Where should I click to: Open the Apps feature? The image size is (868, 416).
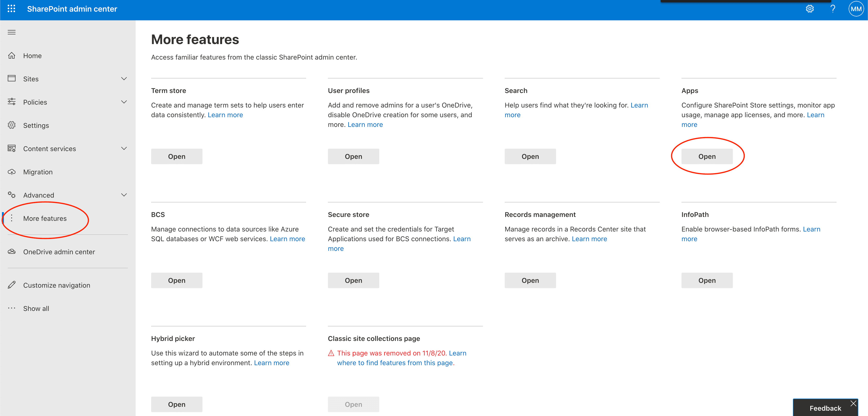pyautogui.click(x=707, y=156)
